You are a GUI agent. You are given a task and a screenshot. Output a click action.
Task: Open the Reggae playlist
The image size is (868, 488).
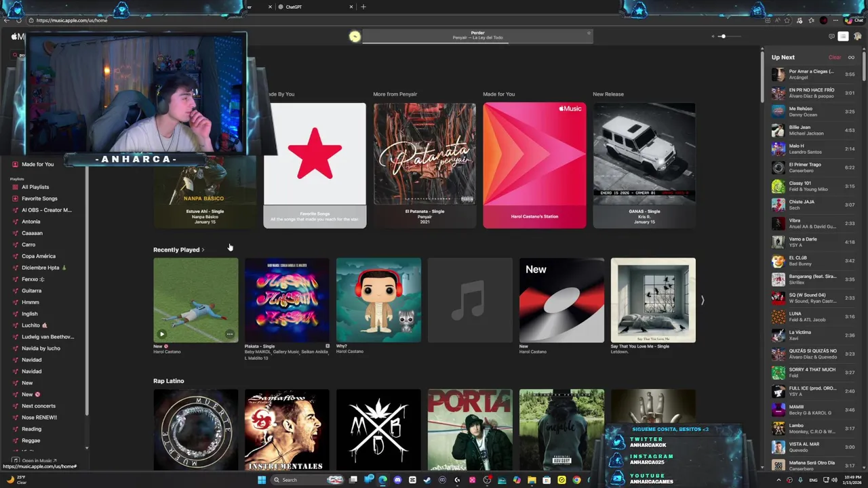(x=31, y=441)
